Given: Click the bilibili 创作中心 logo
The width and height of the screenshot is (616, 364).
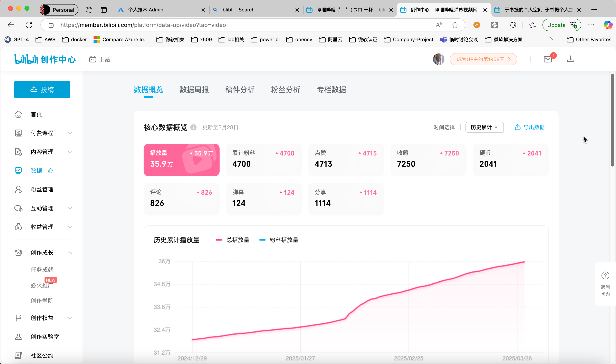Looking at the screenshot, I should (45, 59).
